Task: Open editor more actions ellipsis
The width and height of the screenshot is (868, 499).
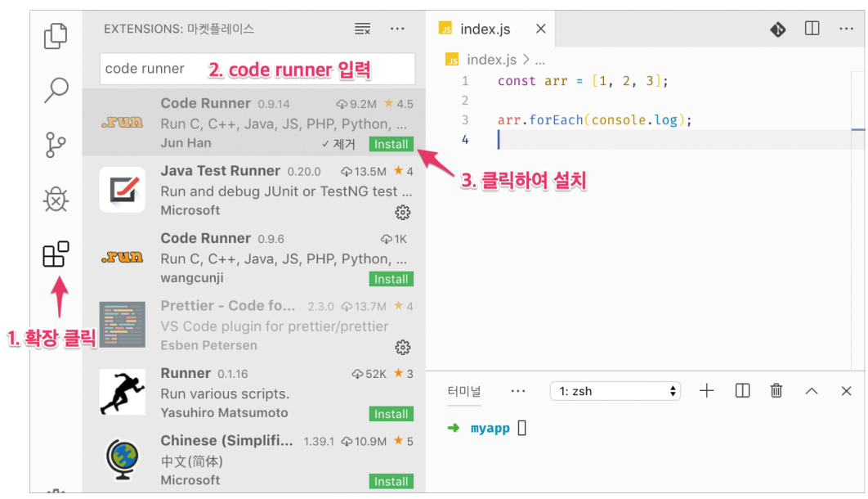Action: coord(847,29)
